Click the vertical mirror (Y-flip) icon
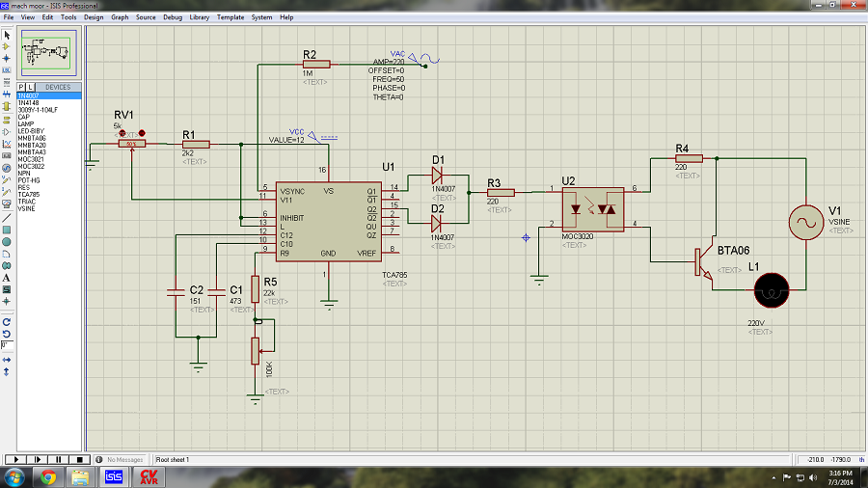 pos(7,370)
